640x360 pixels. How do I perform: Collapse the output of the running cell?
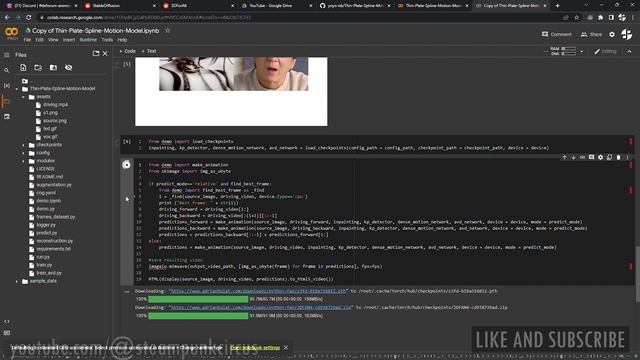point(127,292)
